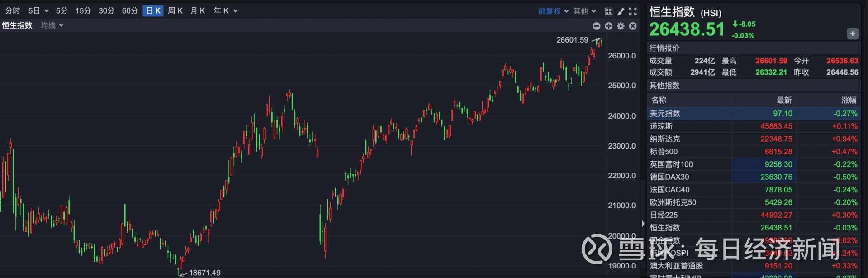Add HSI to watchlist with plus button
Image resolution: width=868 pixels, height=278 pixels.
click(853, 34)
